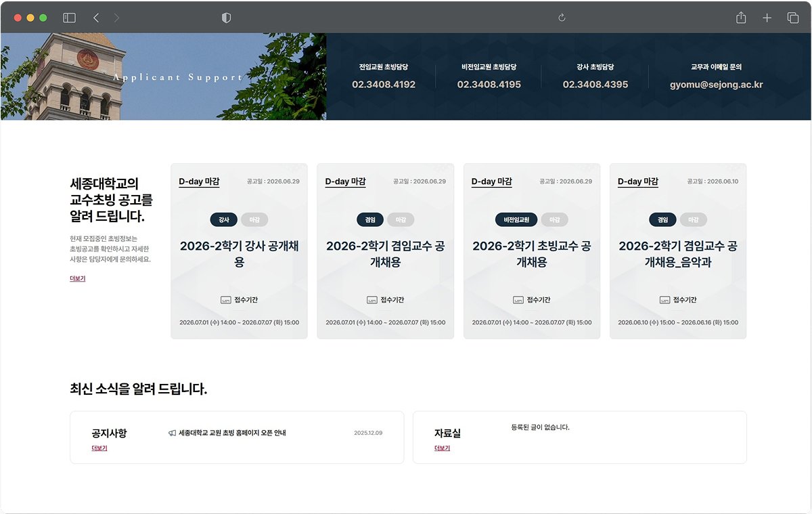The image size is (812, 514).
Task: Click 자료실 heading
Action: coord(447,433)
